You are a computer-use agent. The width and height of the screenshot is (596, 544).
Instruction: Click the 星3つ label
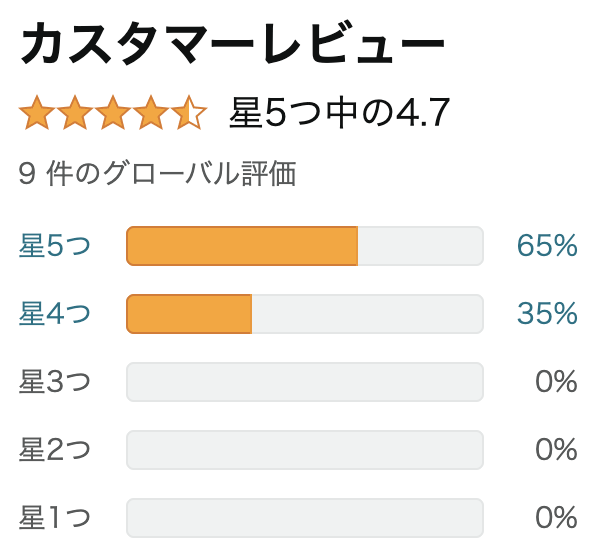point(55,382)
